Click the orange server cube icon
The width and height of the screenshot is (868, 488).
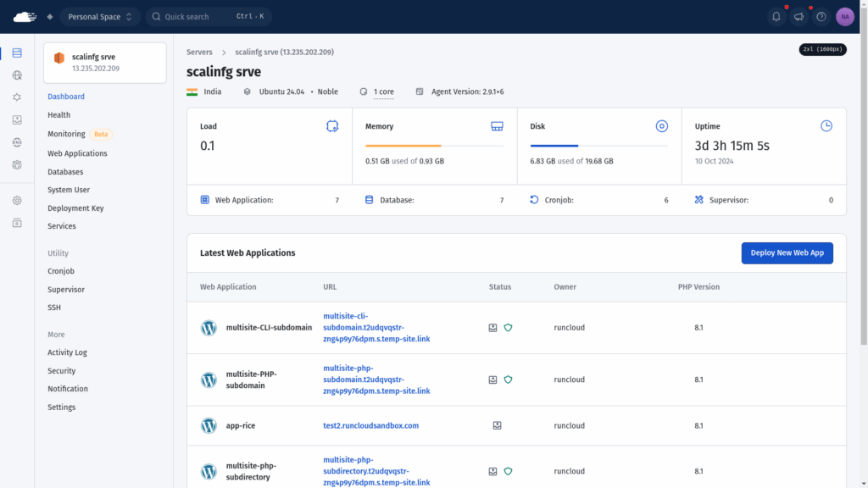[x=59, y=58]
